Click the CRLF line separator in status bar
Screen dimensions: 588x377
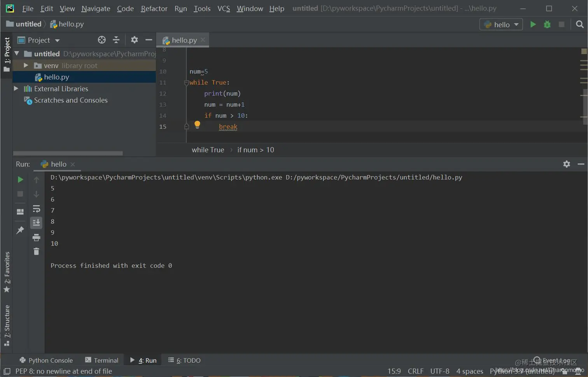coord(415,371)
